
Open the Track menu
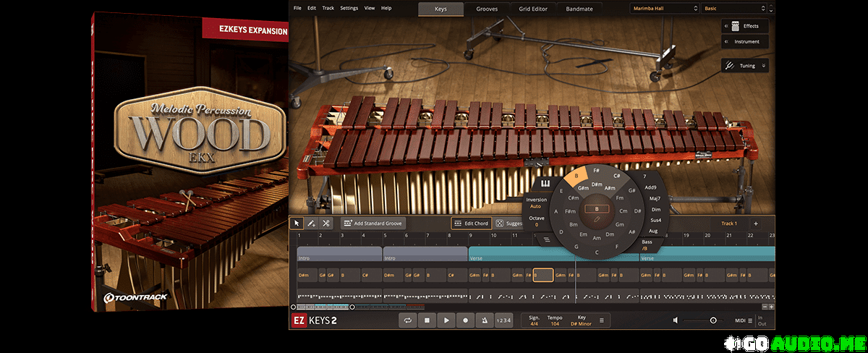pos(328,8)
